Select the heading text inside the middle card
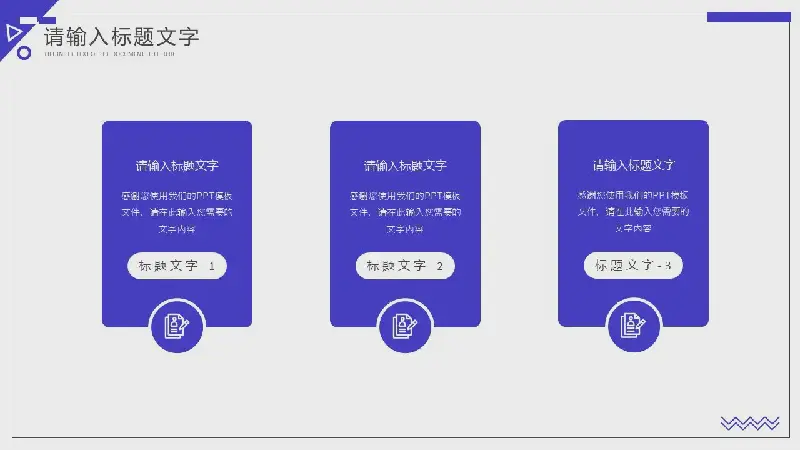 point(405,165)
